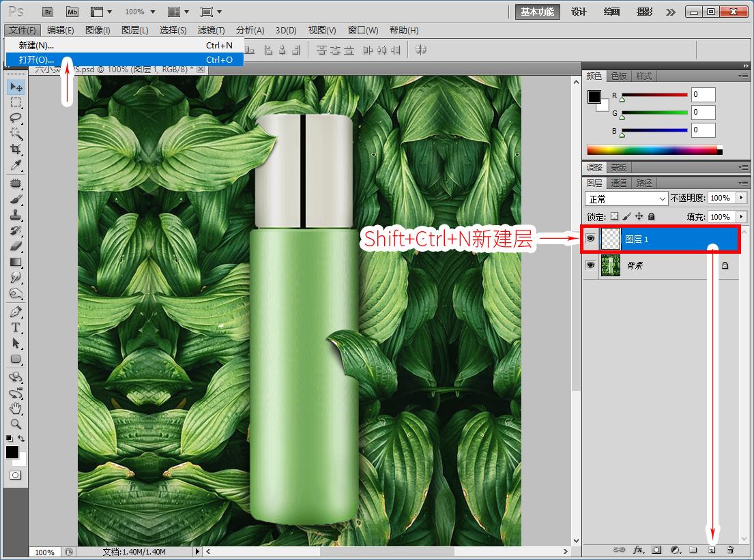Image resolution: width=754 pixels, height=560 pixels.
Task: Expand the 填充 fill value arrow
Action: (742, 216)
